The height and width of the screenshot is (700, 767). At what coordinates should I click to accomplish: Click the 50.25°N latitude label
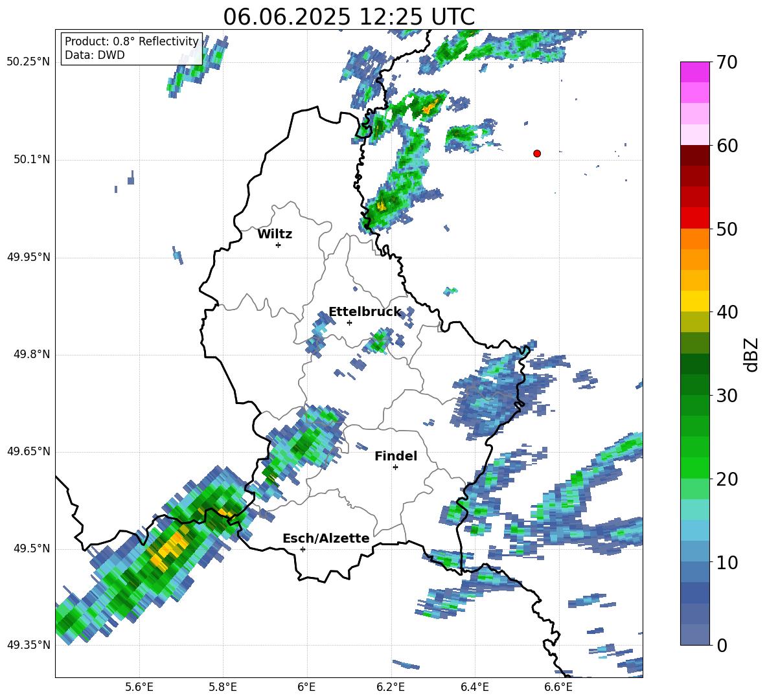click(x=29, y=62)
